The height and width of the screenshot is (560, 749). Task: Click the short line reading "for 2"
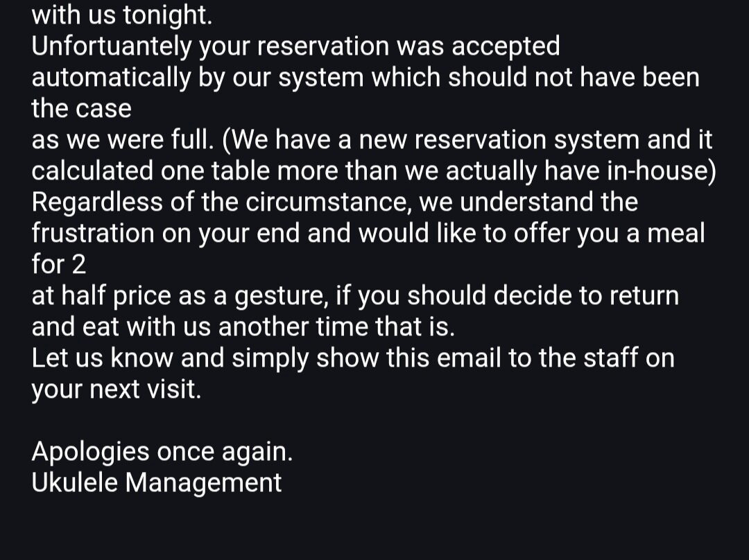tap(58, 265)
